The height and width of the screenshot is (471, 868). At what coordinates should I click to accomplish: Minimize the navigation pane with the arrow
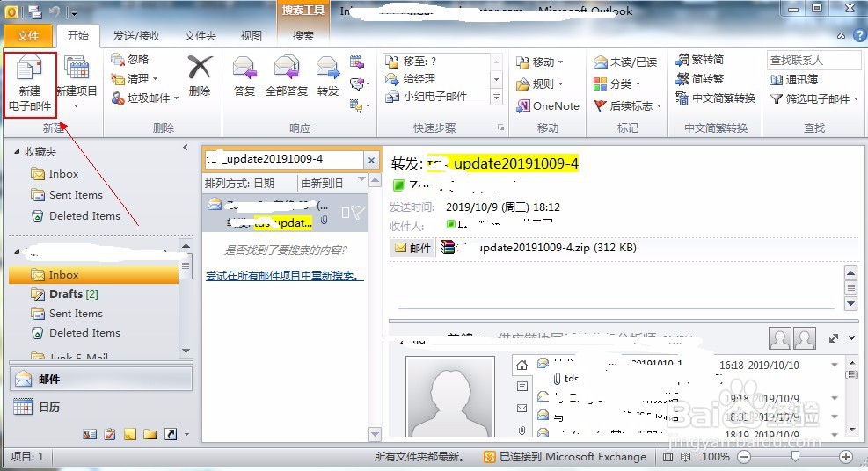(x=186, y=148)
